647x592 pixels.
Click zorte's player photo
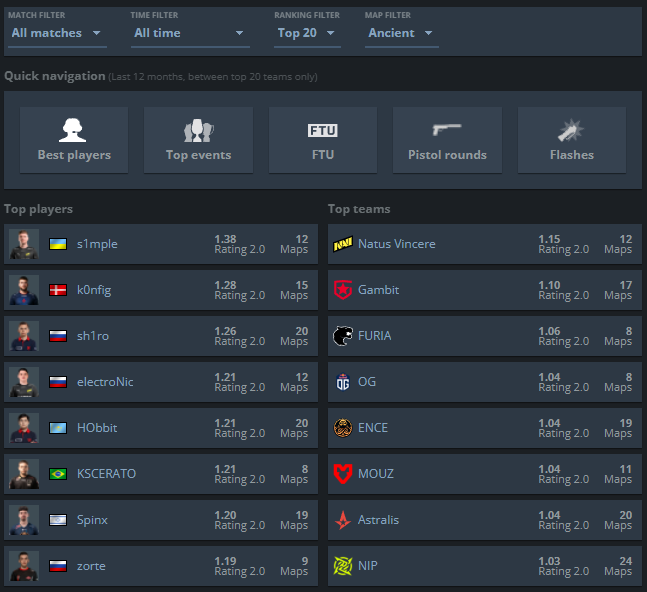pyautogui.click(x=24, y=566)
